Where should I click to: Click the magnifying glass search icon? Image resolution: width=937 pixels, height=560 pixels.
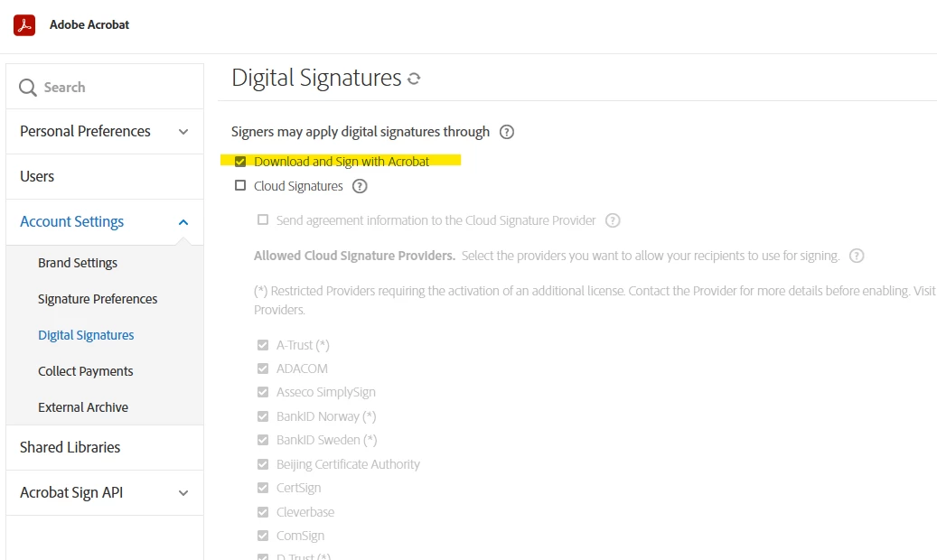pos(27,88)
